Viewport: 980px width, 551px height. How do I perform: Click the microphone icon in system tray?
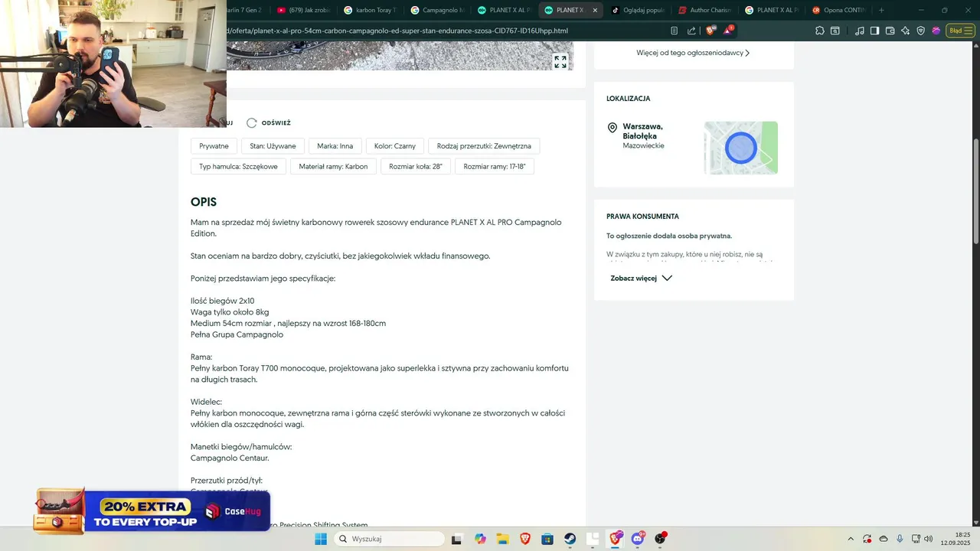(900, 539)
